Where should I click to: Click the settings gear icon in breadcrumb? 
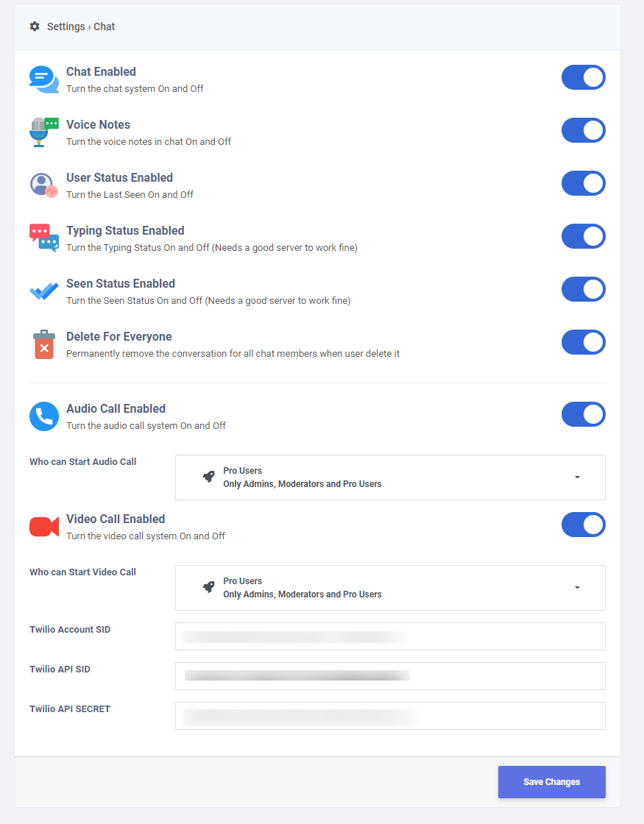35,26
